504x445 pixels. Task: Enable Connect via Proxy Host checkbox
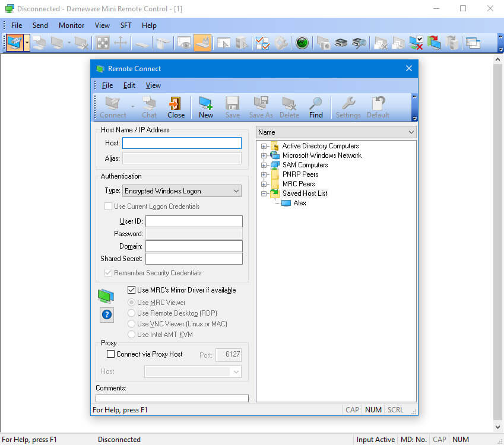110,354
